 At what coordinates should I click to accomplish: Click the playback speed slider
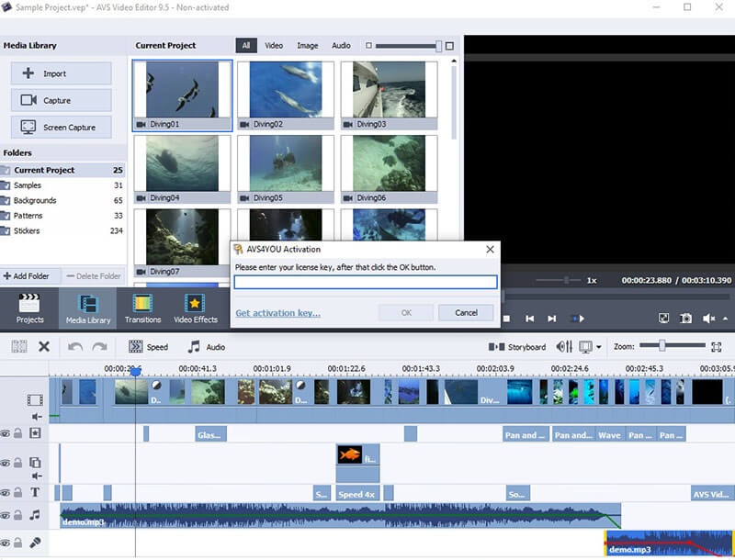pyautogui.click(x=559, y=280)
